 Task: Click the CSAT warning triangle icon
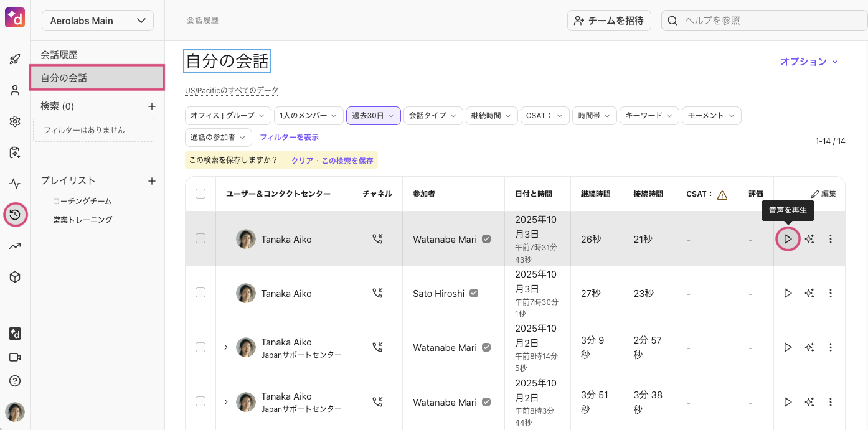(722, 195)
